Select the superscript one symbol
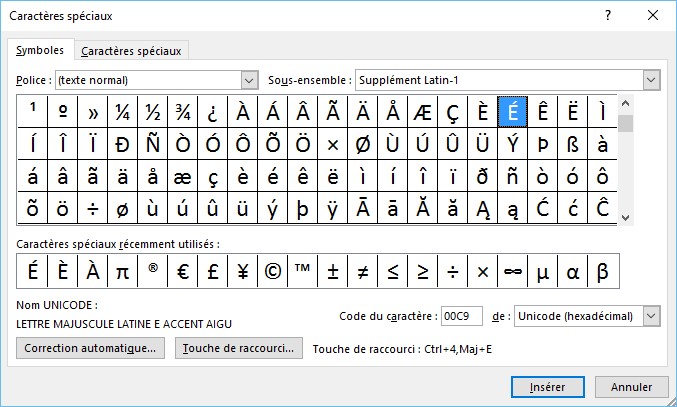The height and width of the screenshot is (407, 677). (x=33, y=112)
